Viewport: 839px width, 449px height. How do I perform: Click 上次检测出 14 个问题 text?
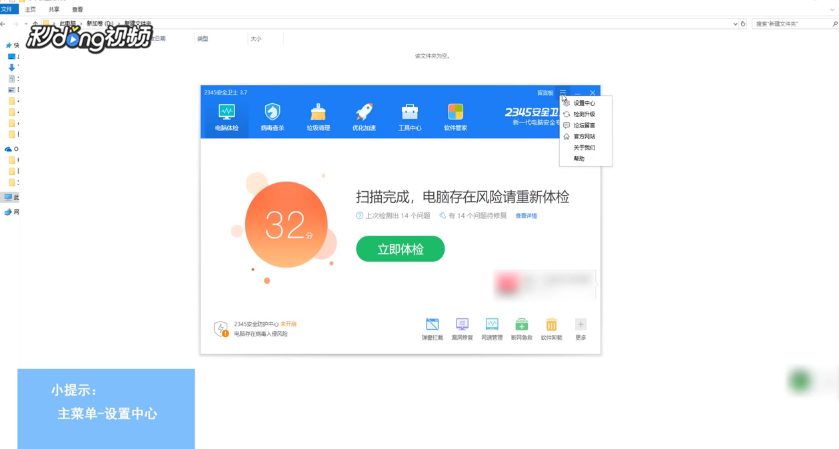[x=398, y=216]
